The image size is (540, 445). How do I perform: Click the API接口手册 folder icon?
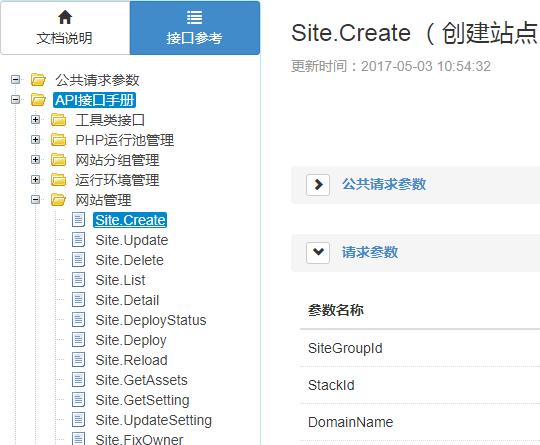[38, 100]
